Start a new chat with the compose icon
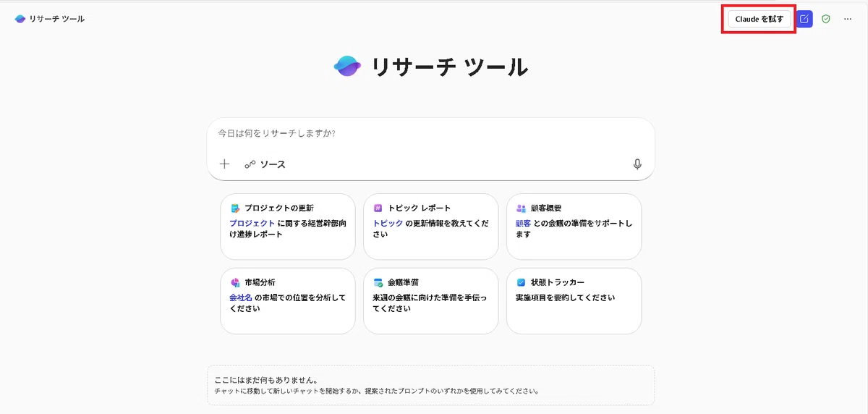868x414 pixels. point(804,19)
